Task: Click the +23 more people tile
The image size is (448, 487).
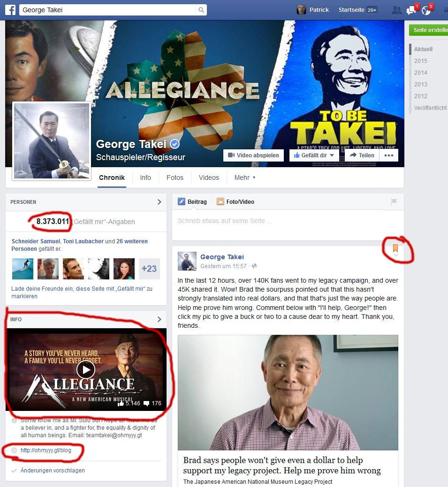Action: coord(149,269)
